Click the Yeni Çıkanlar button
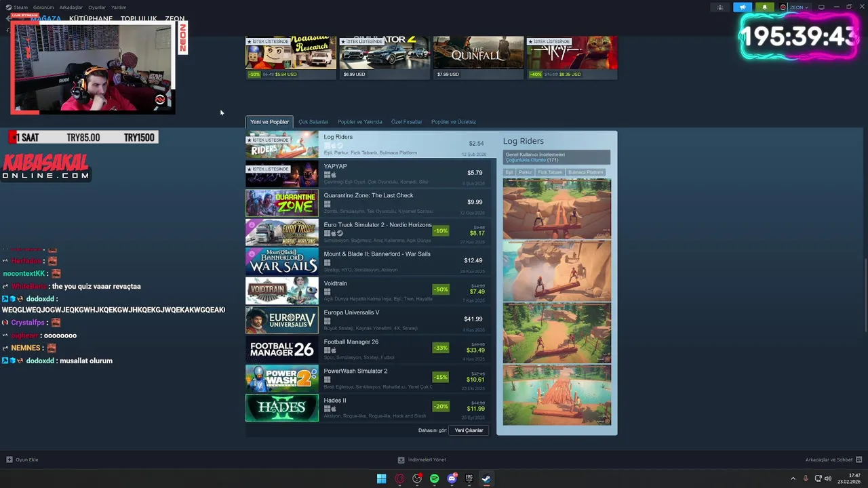Screen dimensions: 868x488 pos(469,430)
